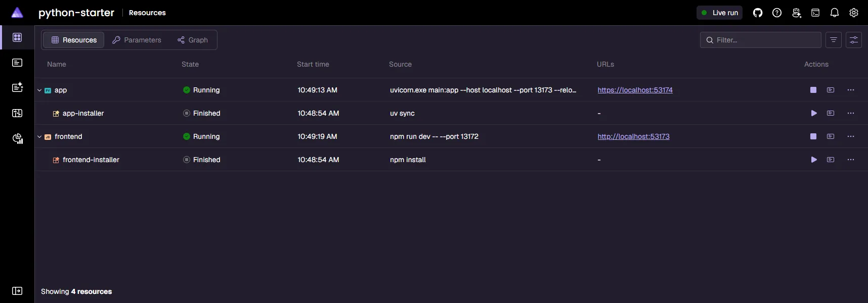Open Structured logs sidebar icon
Viewport: 868px width, 303px height.
coord(17,88)
